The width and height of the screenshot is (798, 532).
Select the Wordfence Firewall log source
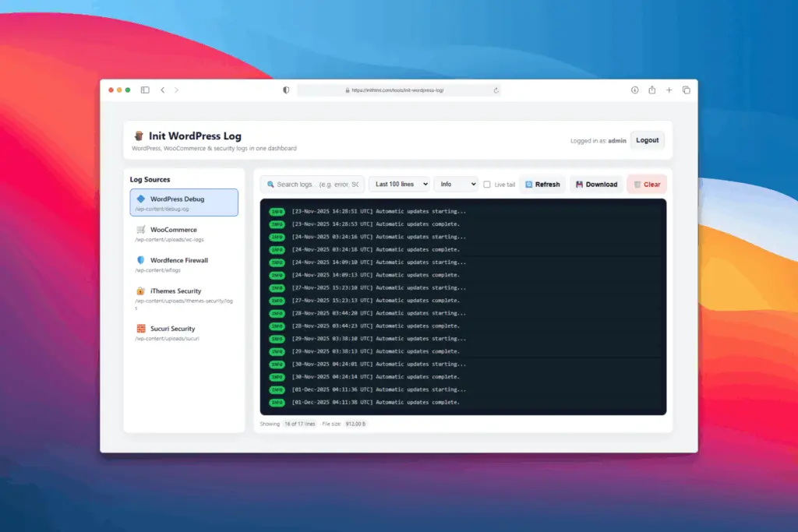tap(184, 264)
